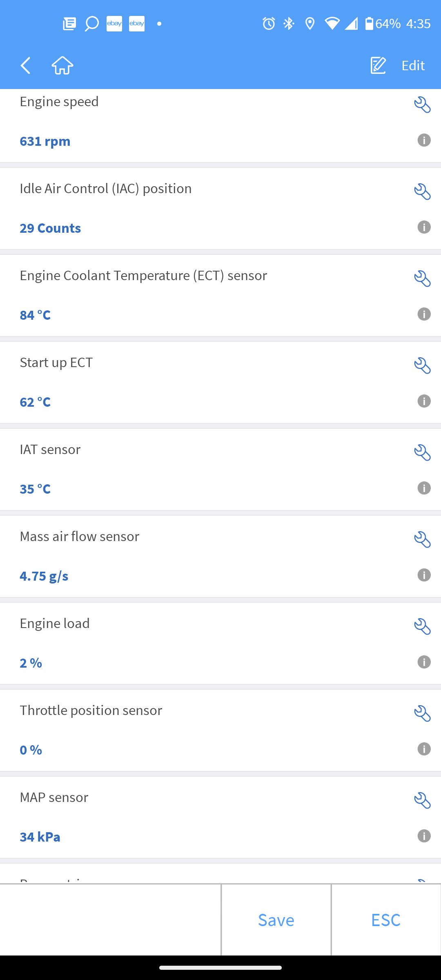Tap wrench icon next to Engine load
Image resolution: width=441 pixels, height=980 pixels.
[x=422, y=626]
